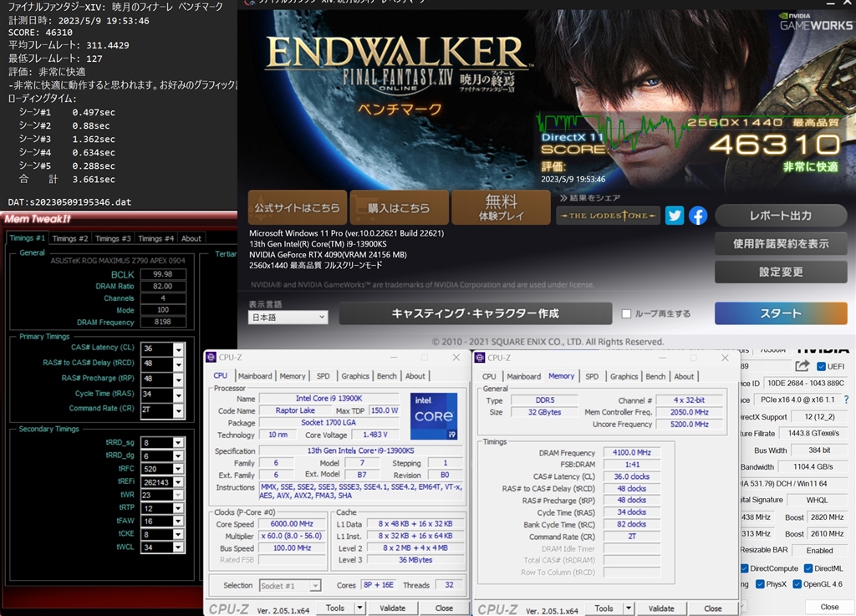The height and width of the screenshot is (616, 856).
Task: Click the レポート出力 report output button
Action: click(x=781, y=216)
